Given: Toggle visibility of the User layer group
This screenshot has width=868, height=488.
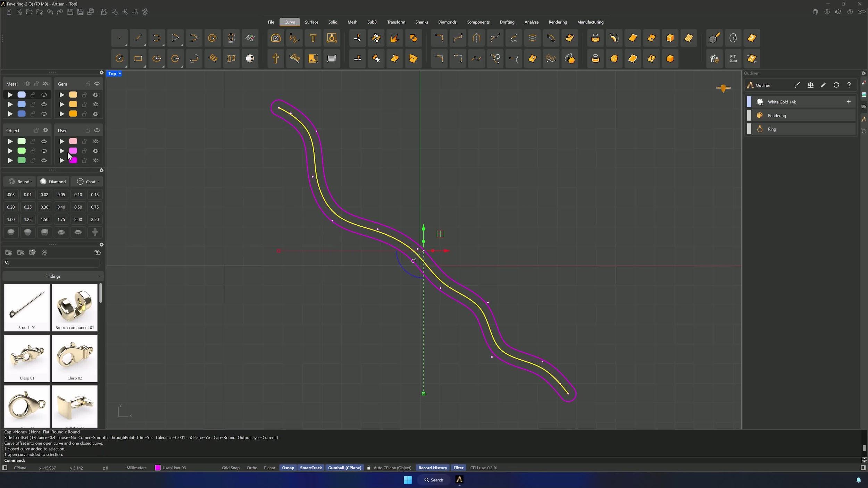Looking at the screenshot, I should (97, 130).
